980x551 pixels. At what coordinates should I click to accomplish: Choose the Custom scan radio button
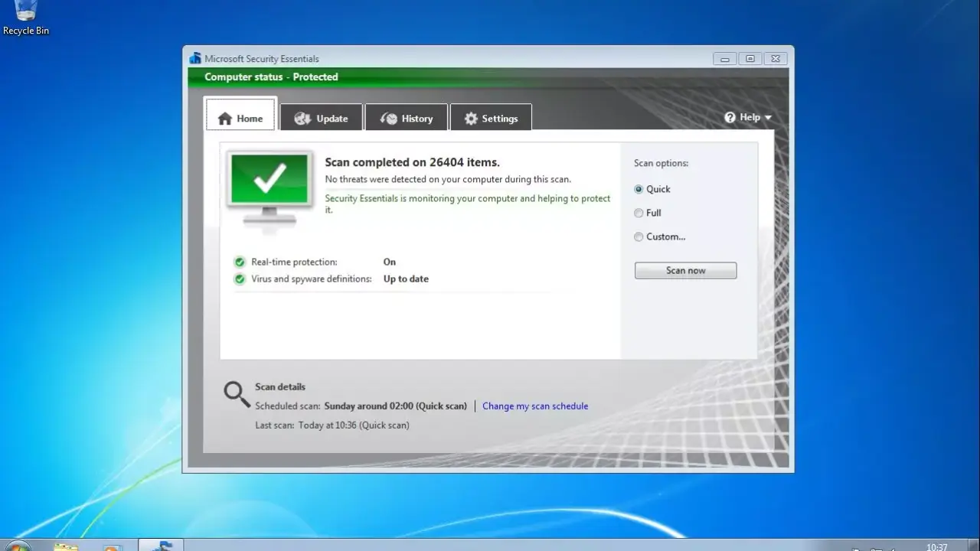point(639,237)
